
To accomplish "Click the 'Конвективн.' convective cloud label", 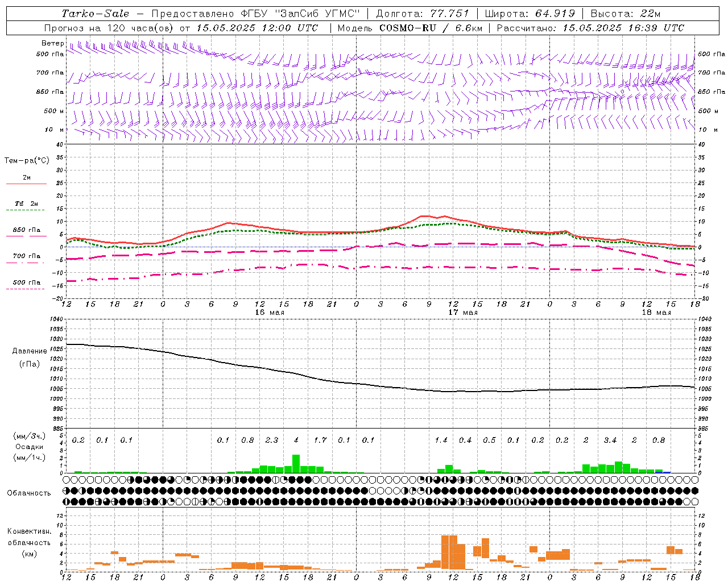I will point(29,531).
